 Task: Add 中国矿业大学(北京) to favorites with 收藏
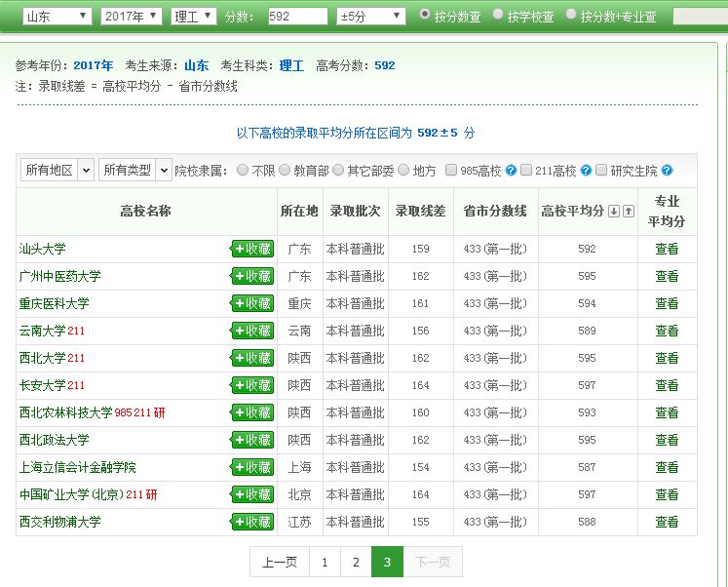[252, 494]
